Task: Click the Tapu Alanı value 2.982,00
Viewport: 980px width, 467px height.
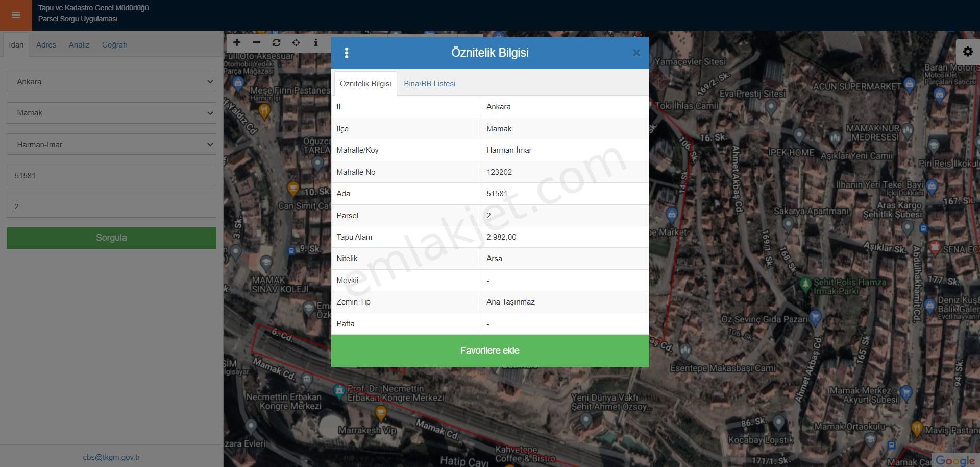Action: (x=501, y=237)
